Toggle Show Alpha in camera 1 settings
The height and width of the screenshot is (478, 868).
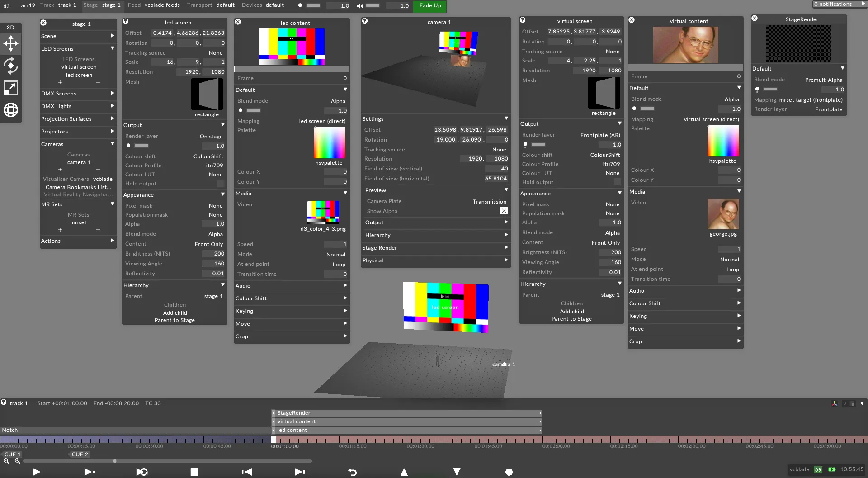[x=503, y=211]
